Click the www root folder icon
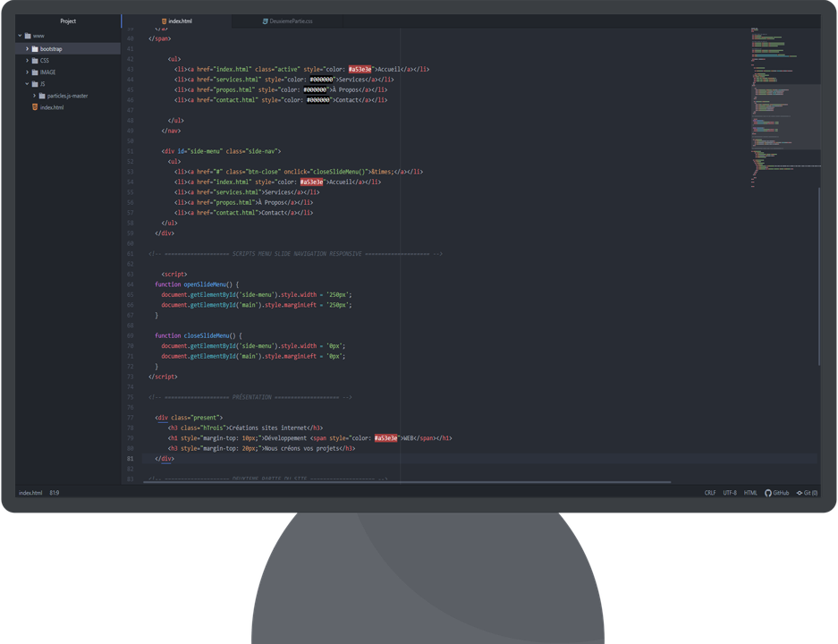The height and width of the screenshot is (644, 838). [x=28, y=36]
